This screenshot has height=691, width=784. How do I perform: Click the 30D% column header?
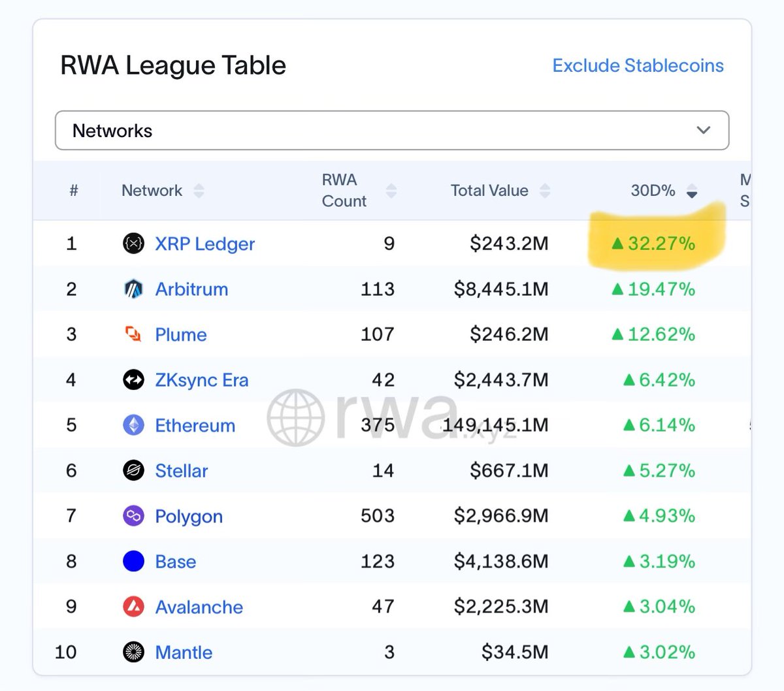653,191
